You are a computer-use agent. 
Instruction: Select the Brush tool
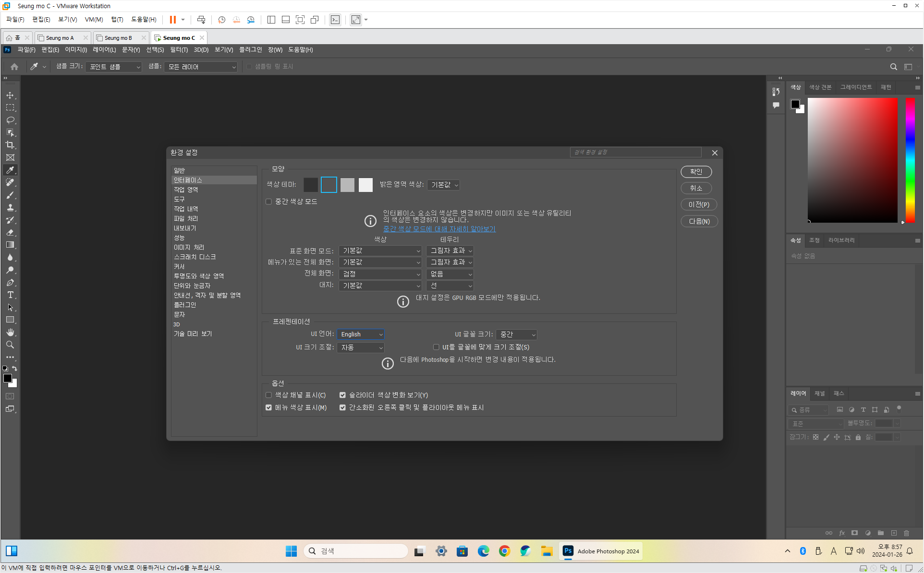[10, 195]
